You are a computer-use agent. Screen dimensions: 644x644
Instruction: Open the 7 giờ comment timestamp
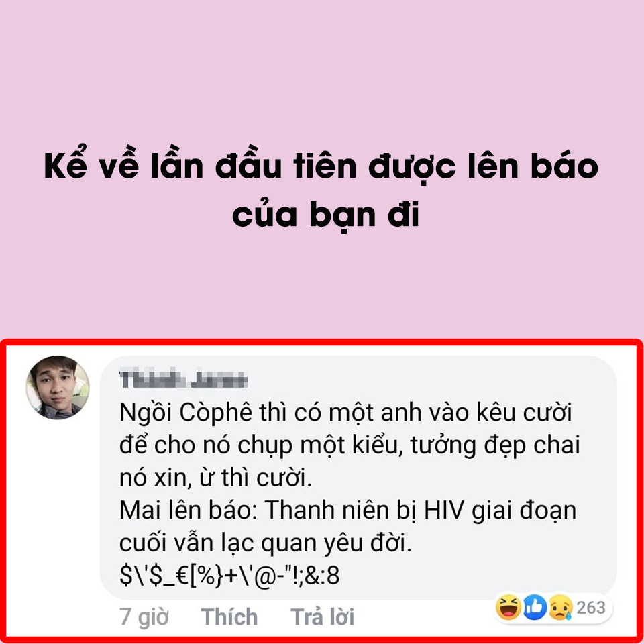pyautogui.click(x=144, y=618)
